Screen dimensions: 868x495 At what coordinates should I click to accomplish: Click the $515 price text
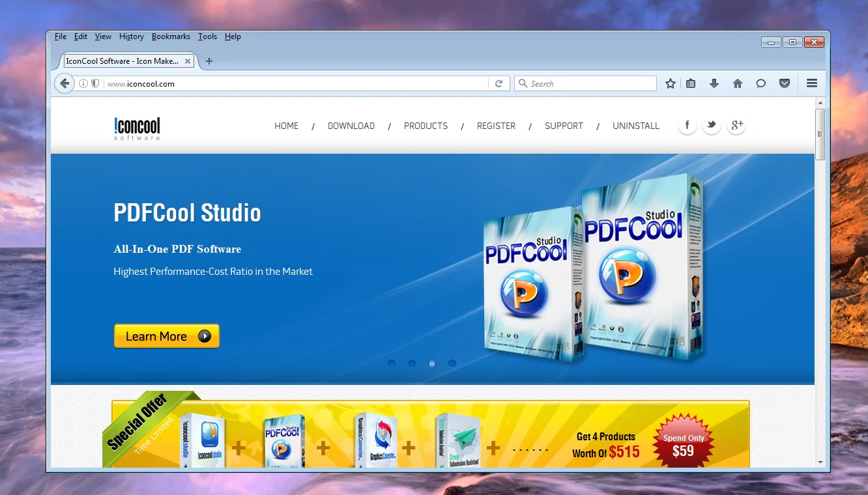624,452
